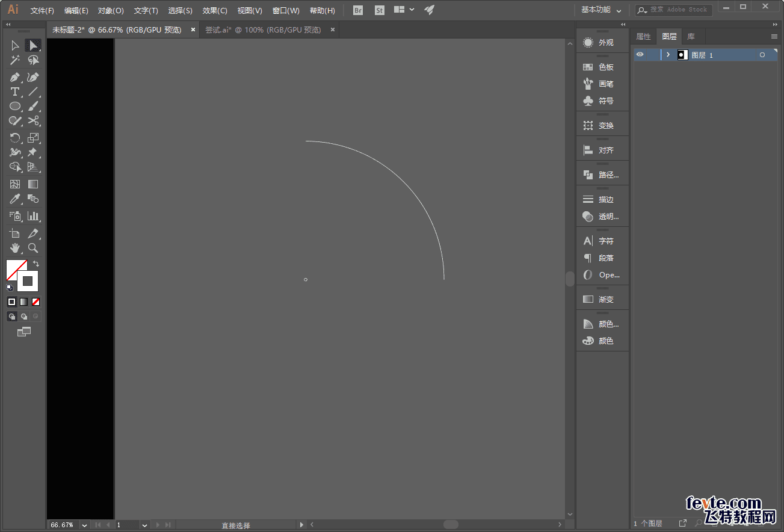This screenshot has height=532, width=784.
Task: Select the Scissors tool
Action: tap(33, 120)
